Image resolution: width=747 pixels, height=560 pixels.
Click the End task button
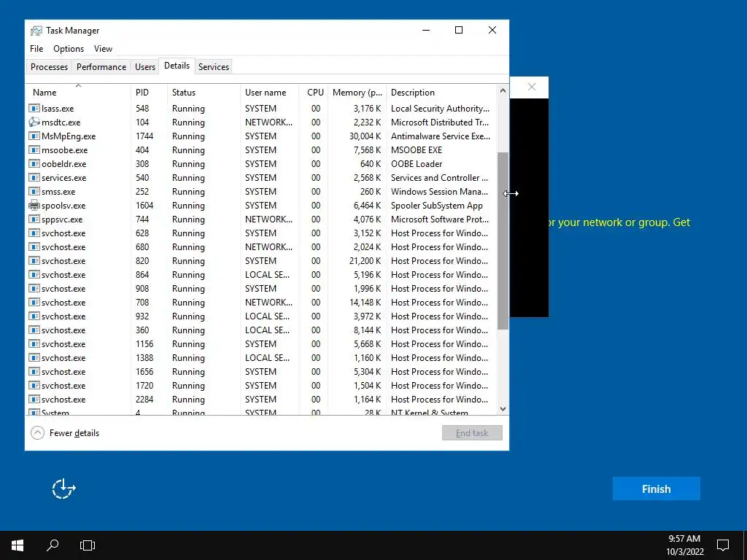(x=472, y=433)
